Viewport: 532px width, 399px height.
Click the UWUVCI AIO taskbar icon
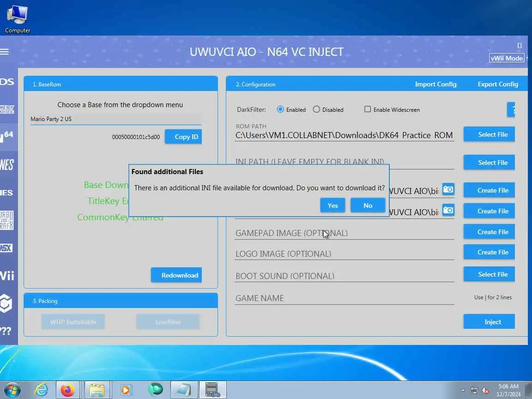tap(212, 390)
